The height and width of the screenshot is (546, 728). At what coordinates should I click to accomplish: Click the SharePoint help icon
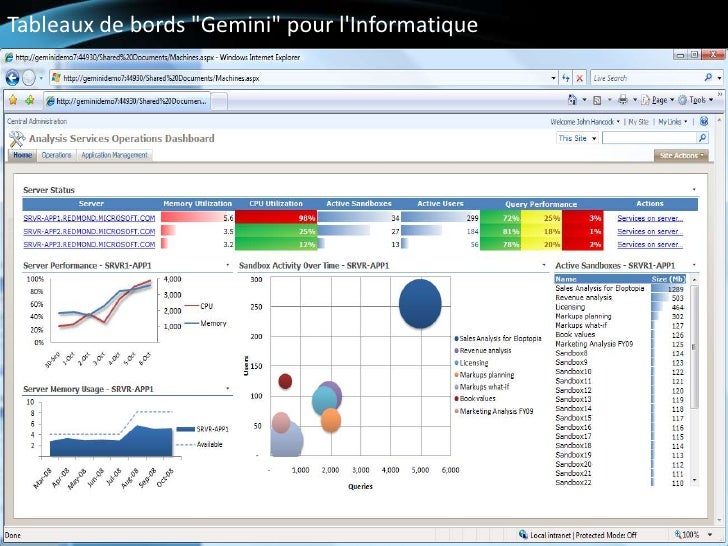tap(704, 121)
